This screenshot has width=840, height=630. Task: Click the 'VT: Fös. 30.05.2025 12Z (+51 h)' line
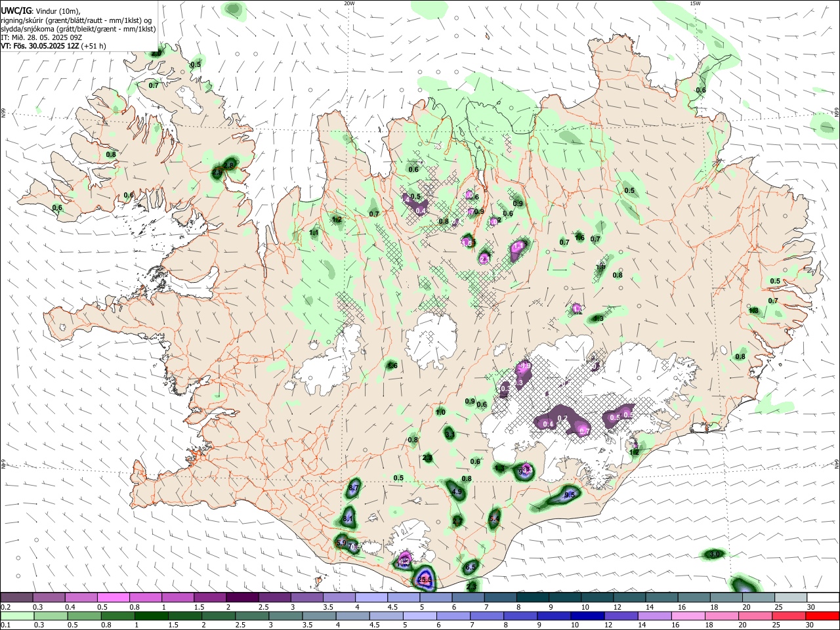click(x=54, y=46)
